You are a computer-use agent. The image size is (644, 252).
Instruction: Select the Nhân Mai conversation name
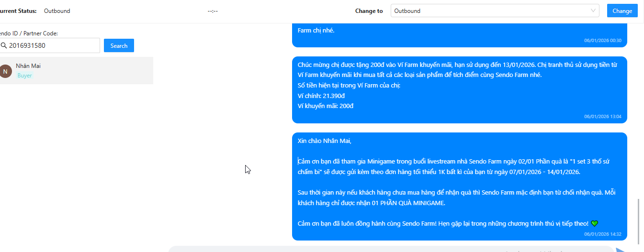click(x=28, y=66)
